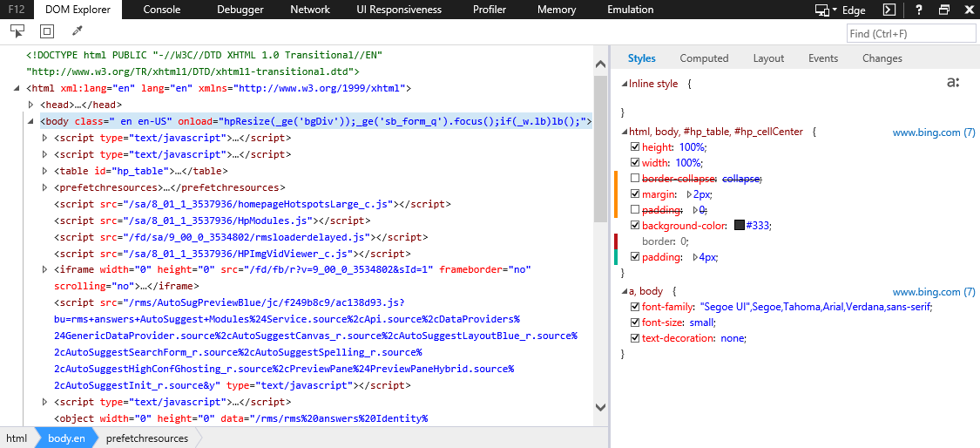Pick the color picker eyedropper tool
980x448 pixels.
pos(78,31)
